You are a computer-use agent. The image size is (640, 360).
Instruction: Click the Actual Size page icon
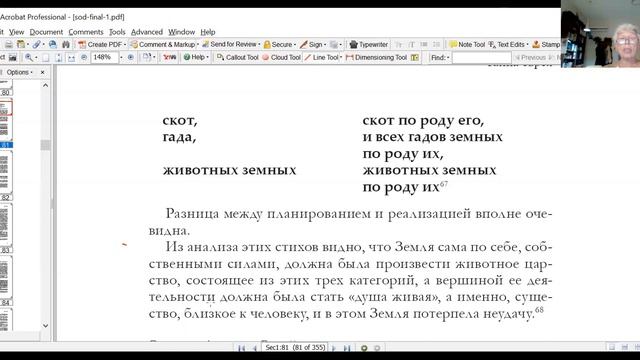click(46, 58)
